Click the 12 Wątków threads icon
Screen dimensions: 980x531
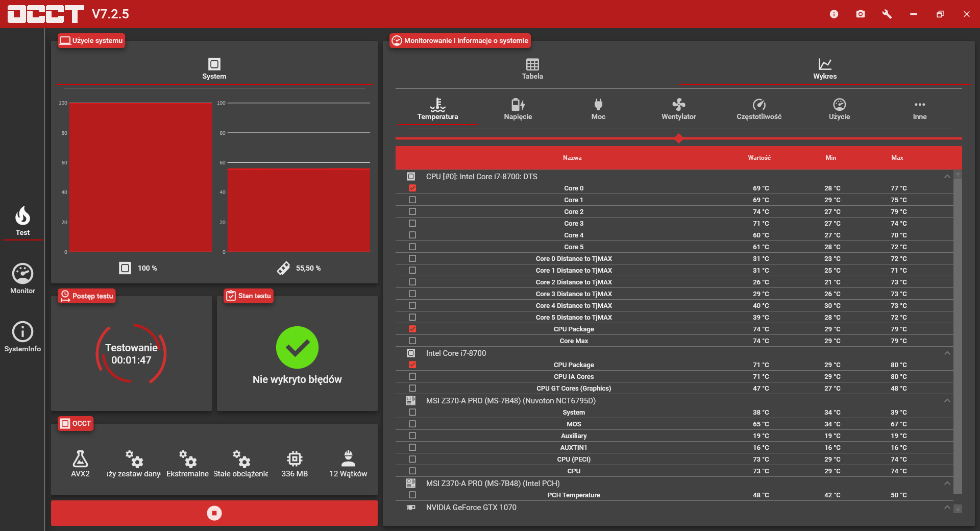(x=348, y=459)
